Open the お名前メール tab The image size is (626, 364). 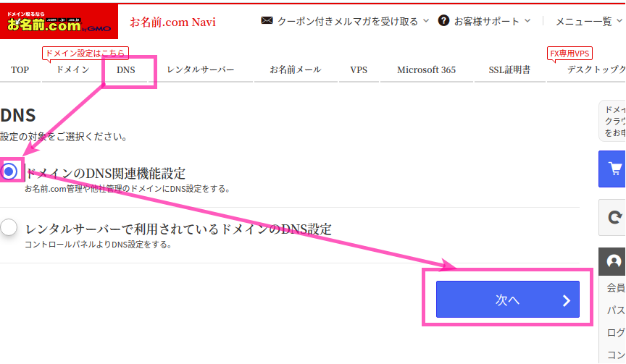tap(296, 69)
